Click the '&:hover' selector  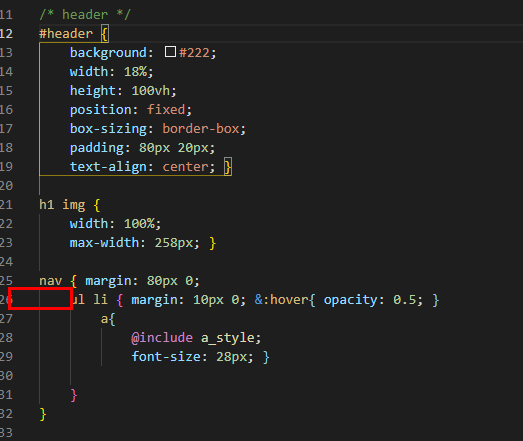(x=282, y=300)
